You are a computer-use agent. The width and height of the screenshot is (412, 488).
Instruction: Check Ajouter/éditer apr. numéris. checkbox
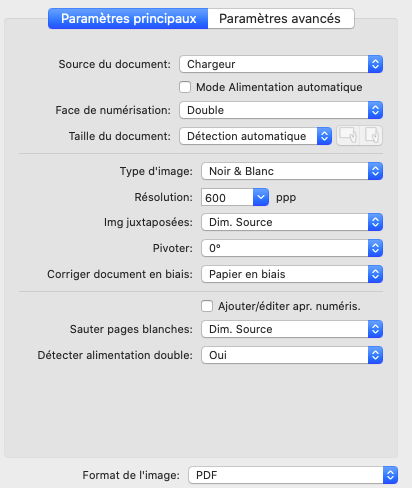[207, 306]
